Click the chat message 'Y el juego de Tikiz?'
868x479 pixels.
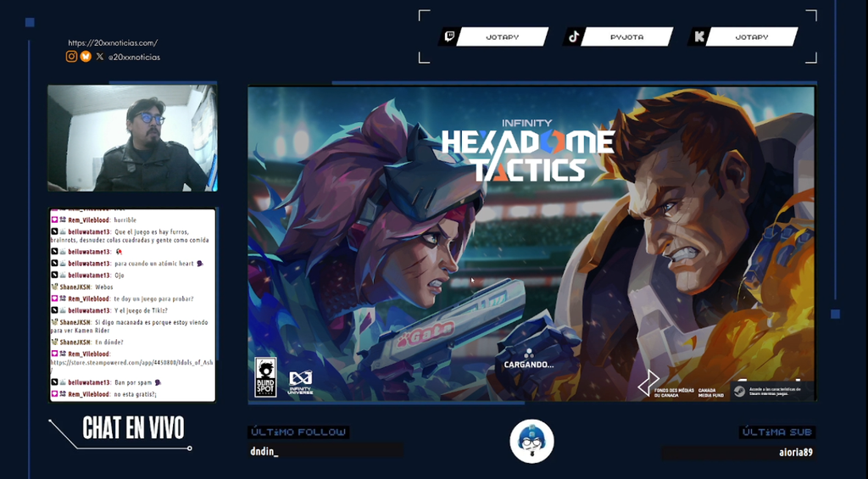[x=141, y=310]
